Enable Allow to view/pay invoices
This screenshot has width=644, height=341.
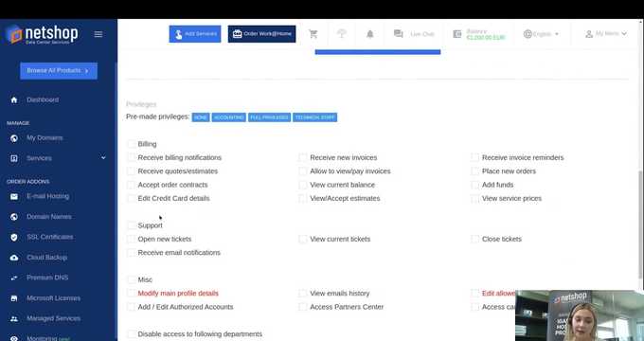click(x=303, y=170)
